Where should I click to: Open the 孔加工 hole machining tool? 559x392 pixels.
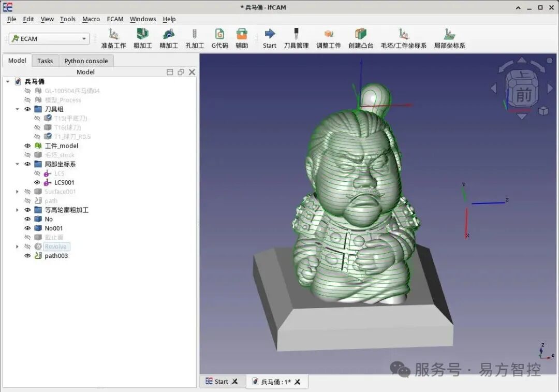tap(195, 38)
